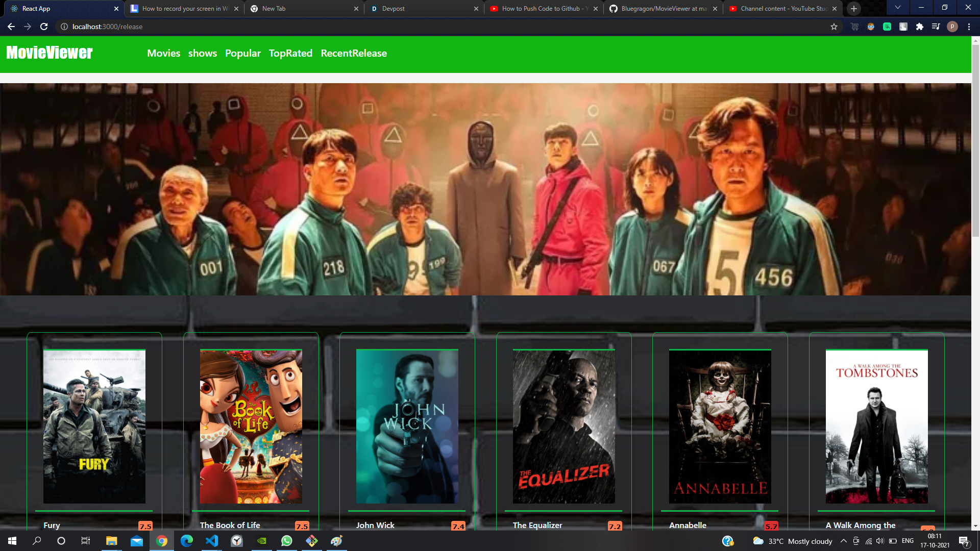Screen dimensions: 980x551
Task: Open the Extensions puzzle piece menu
Action: pyautogui.click(x=919, y=27)
